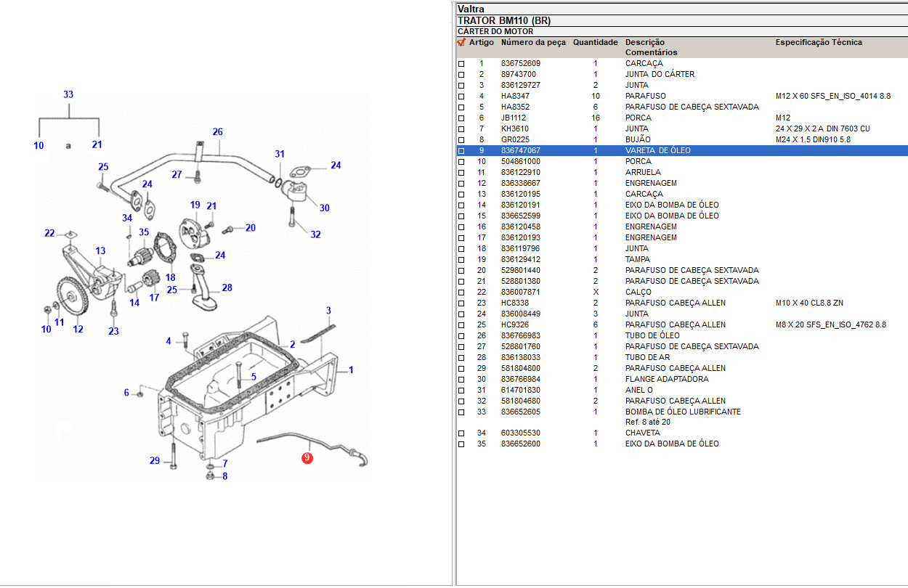This screenshot has height=588, width=908.
Task: Click callout number 34 key in diagram
Action: point(127,218)
